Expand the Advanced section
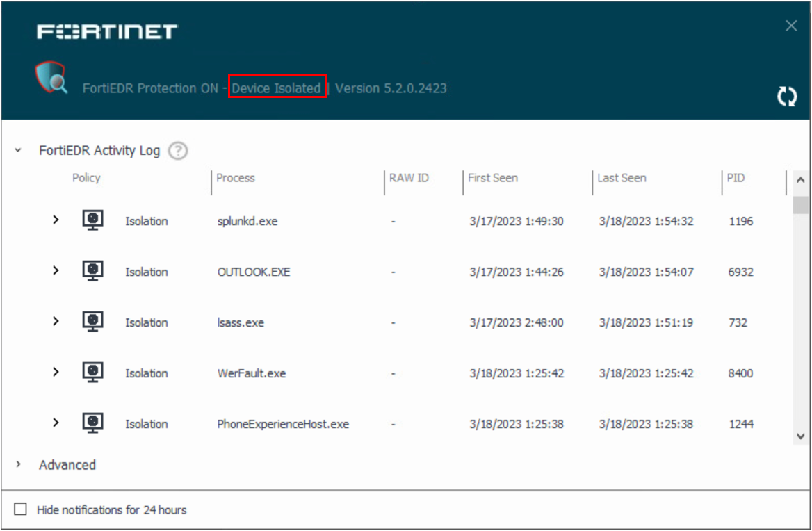The width and height of the screenshot is (812, 531). [x=18, y=464]
